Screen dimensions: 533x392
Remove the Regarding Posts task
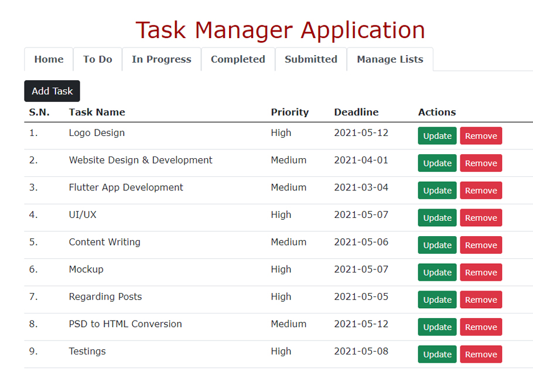tap(480, 299)
